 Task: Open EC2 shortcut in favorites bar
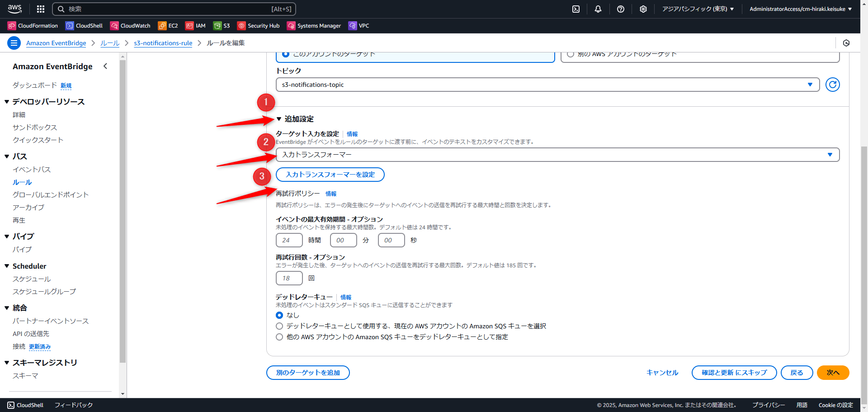[168, 26]
